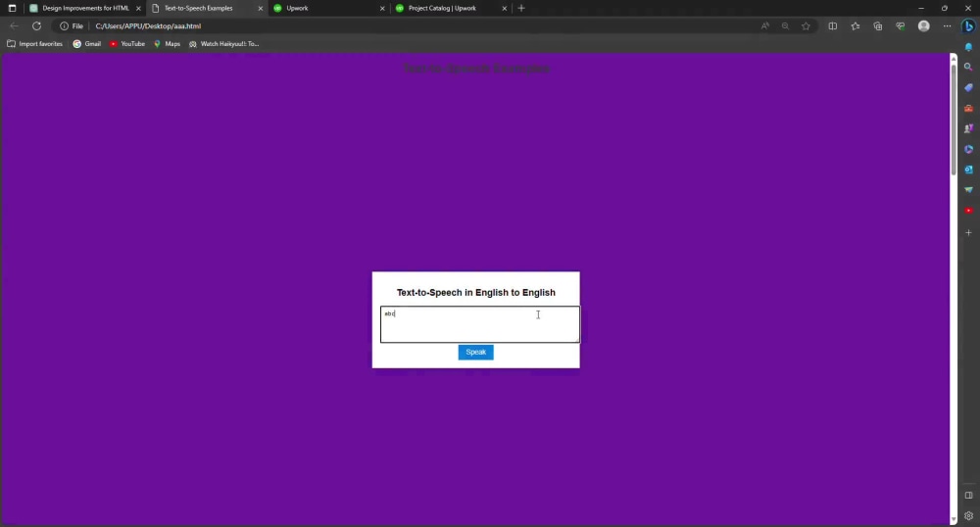
Task: Open Browser essentials heart icon
Action: tap(900, 26)
